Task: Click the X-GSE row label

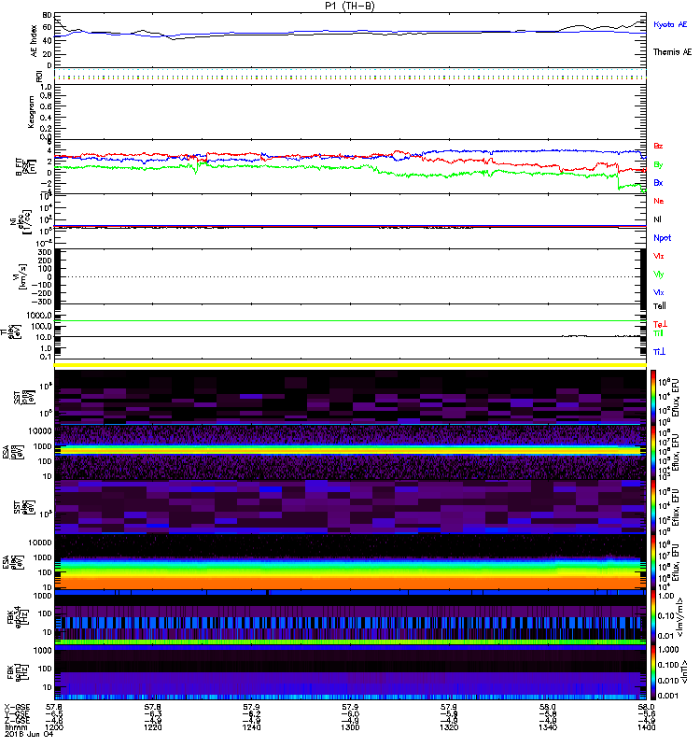Action: tap(21, 708)
